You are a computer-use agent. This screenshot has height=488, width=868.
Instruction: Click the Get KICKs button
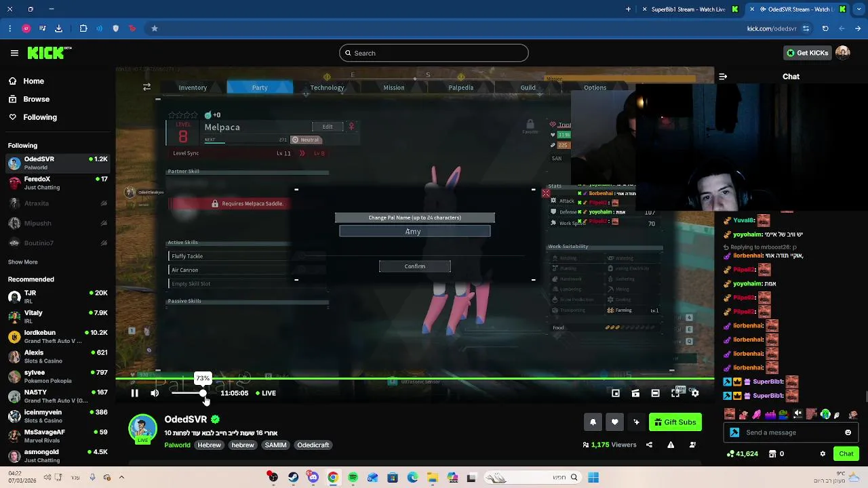(x=807, y=53)
